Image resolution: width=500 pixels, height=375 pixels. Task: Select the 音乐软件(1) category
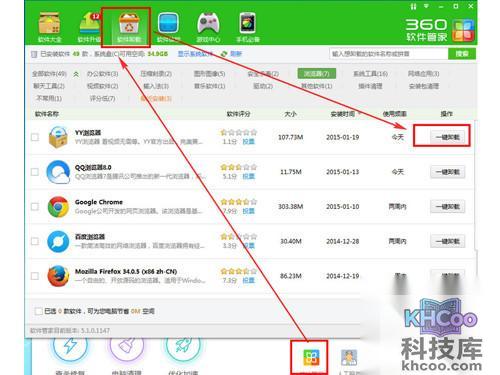coord(210,86)
